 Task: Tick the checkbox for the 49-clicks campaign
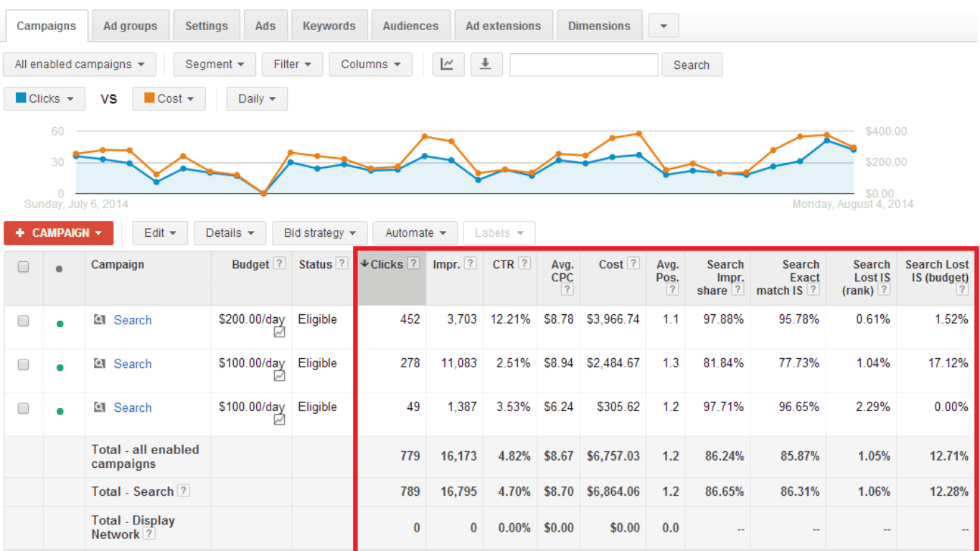tap(24, 408)
